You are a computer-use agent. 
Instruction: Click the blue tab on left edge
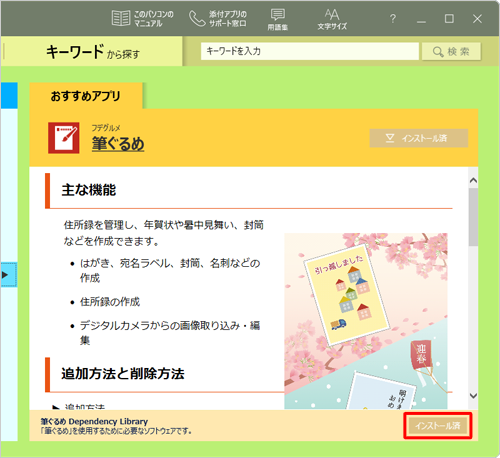[x=9, y=96]
